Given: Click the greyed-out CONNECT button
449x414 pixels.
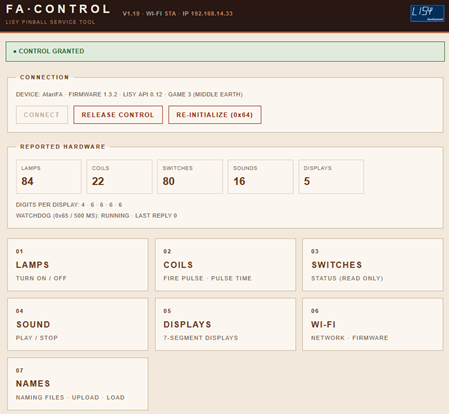Looking at the screenshot, I should (42, 115).
